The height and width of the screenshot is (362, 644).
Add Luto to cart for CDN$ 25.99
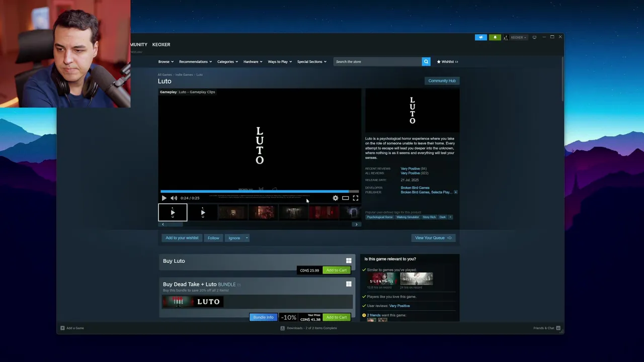[337, 270]
